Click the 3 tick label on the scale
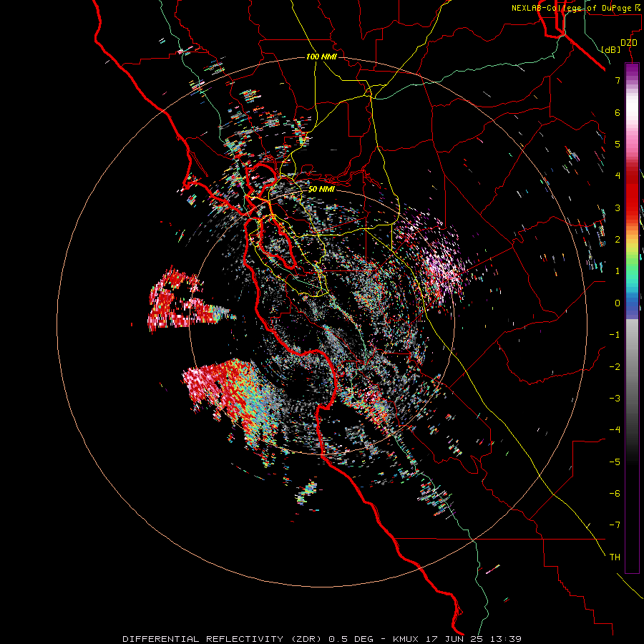The width and height of the screenshot is (644, 644). pyautogui.click(x=618, y=208)
